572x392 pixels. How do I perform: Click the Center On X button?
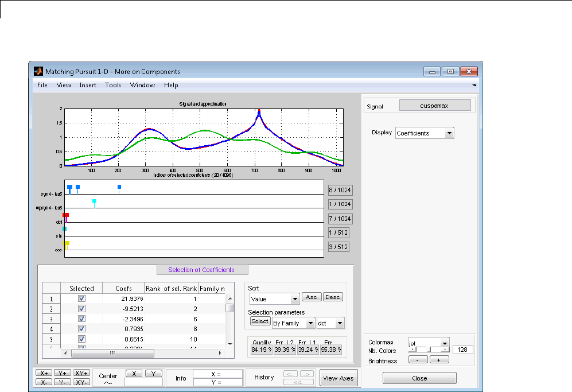click(x=134, y=373)
